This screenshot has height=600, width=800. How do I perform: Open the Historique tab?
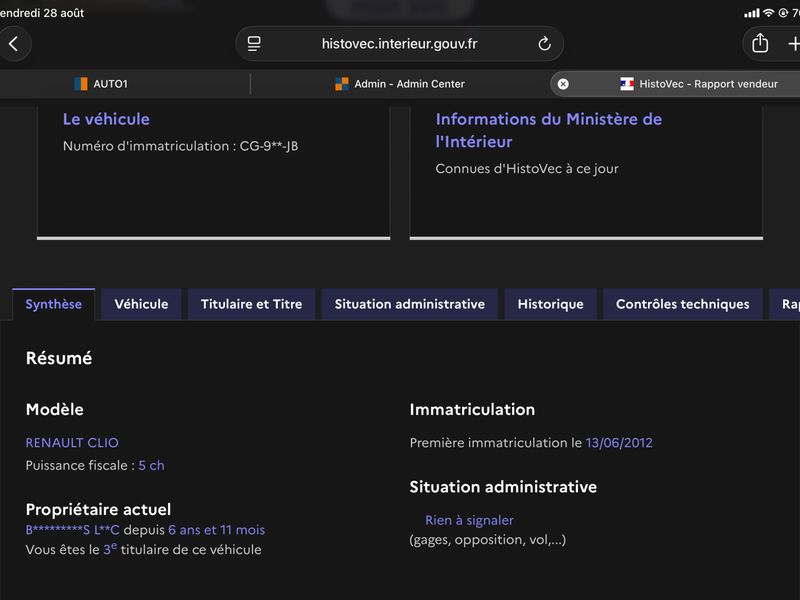(x=551, y=304)
